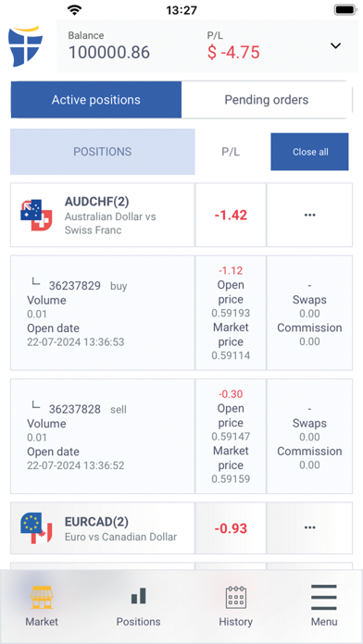The height and width of the screenshot is (644, 363).
Task: Open EURCAD three-dot options menu
Action: click(309, 527)
